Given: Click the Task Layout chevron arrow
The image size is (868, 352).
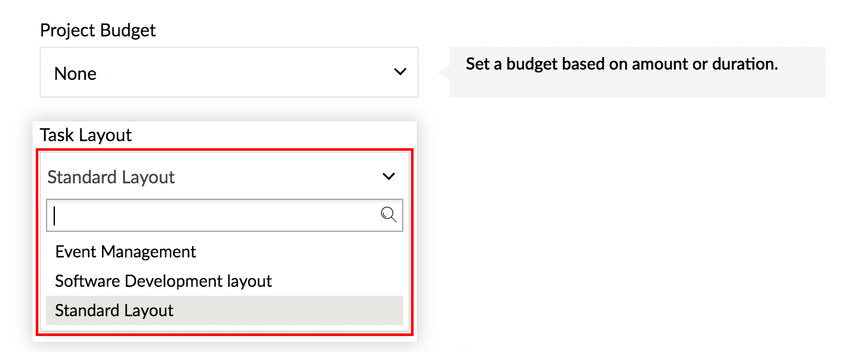Looking at the screenshot, I should [389, 176].
